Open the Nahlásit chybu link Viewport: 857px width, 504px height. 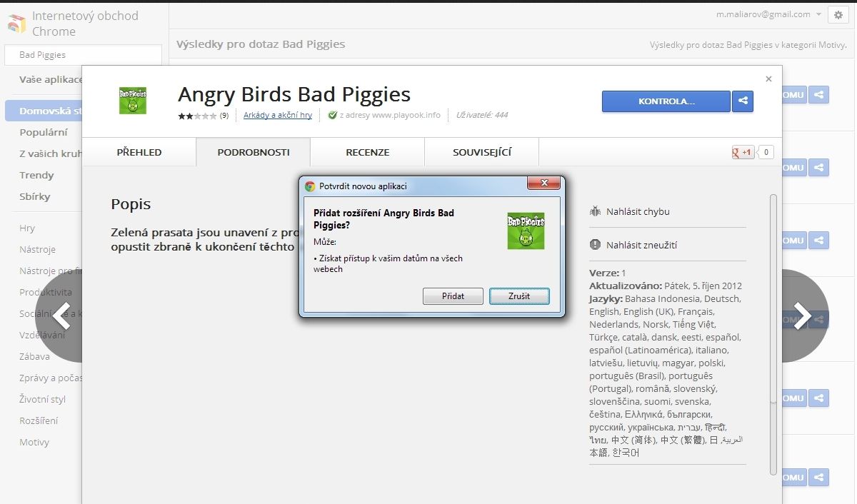pyautogui.click(x=638, y=211)
